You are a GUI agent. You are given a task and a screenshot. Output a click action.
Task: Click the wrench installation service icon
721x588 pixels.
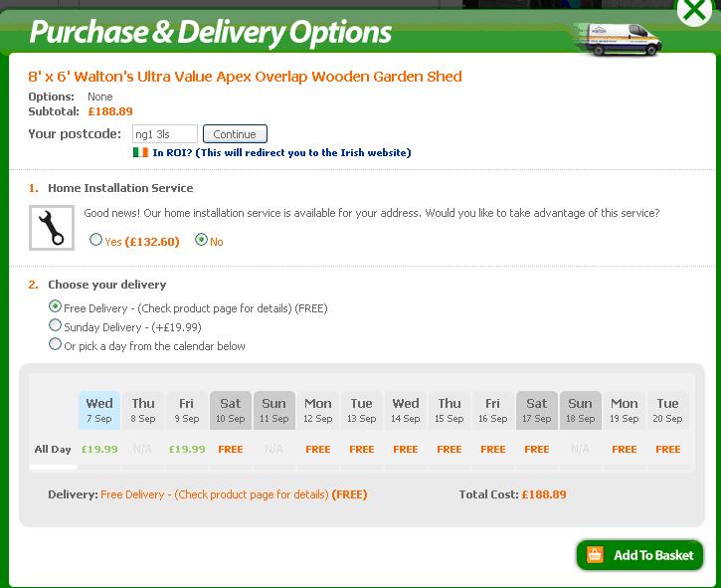(x=52, y=228)
